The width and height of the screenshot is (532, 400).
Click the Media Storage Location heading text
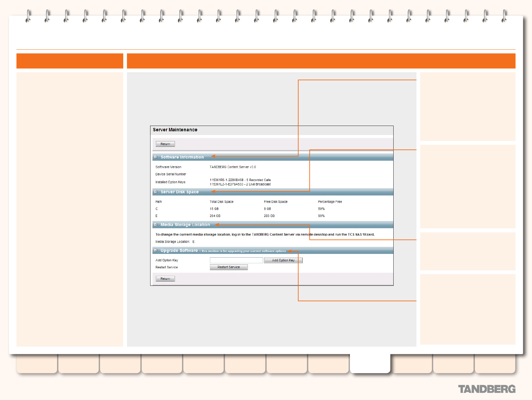(185, 225)
